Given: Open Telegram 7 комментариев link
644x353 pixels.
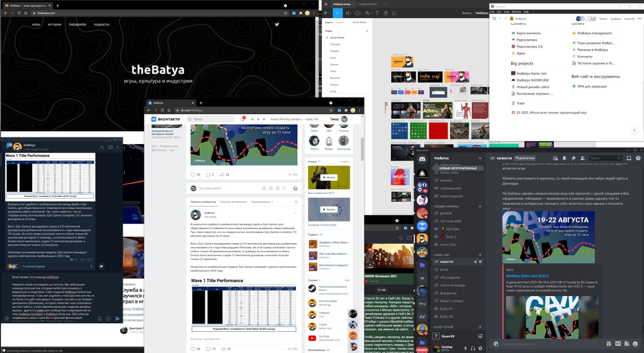Looking at the screenshot, I should 33,266.
